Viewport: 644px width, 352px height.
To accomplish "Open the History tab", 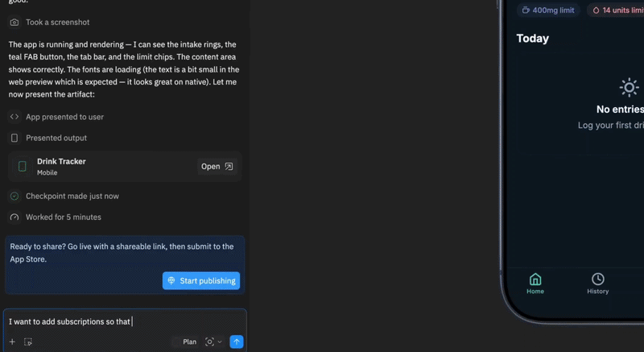I will point(598,283).
